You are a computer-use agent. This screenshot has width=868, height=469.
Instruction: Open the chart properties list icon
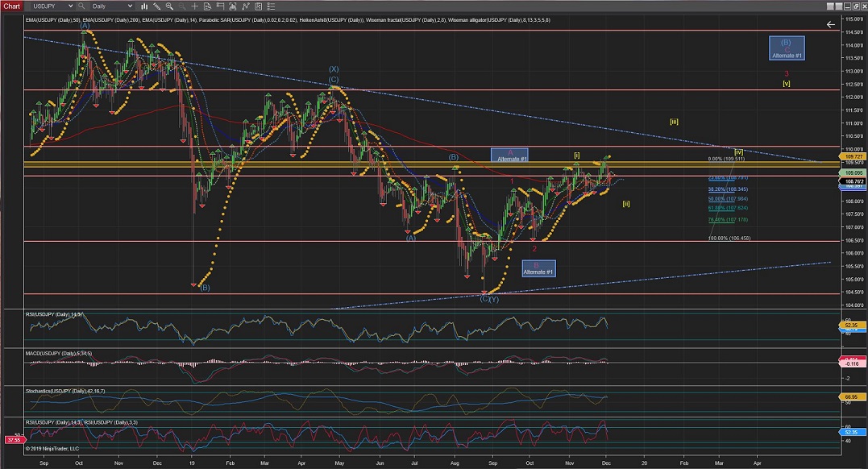(x=271, y=6)
